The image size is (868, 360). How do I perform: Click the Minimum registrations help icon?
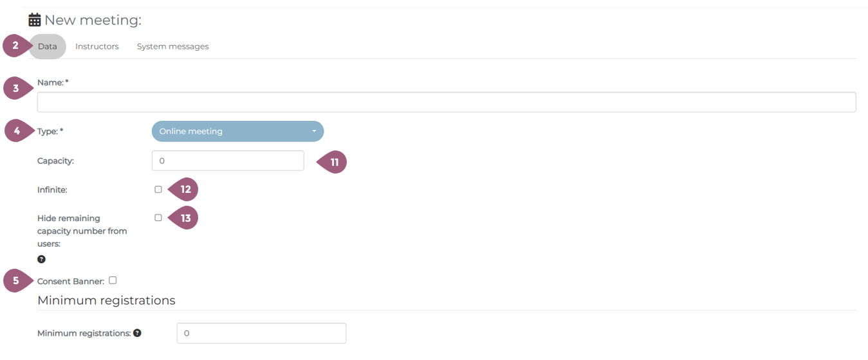pos(137,333)
